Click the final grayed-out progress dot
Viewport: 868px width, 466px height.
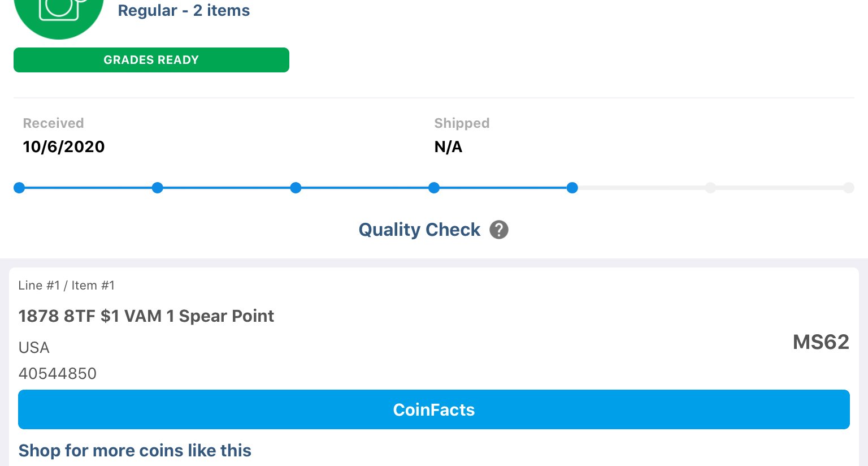click(x=849, y=188)
